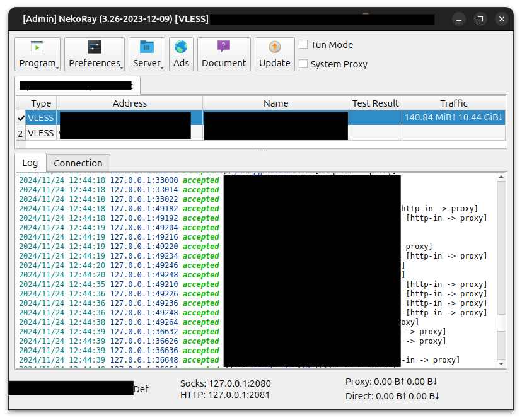Sort by the Test Result column header
This screenshot has width=522, height=420.
coord(375,103)
